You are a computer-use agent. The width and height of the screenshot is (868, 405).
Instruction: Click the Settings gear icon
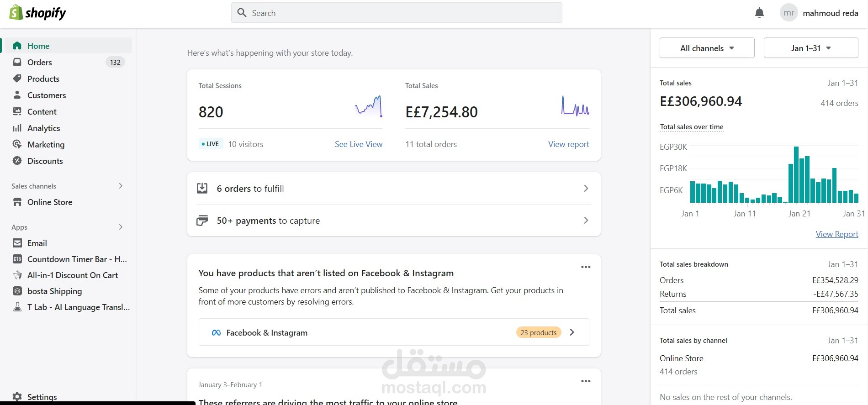[x=17, y=396]
